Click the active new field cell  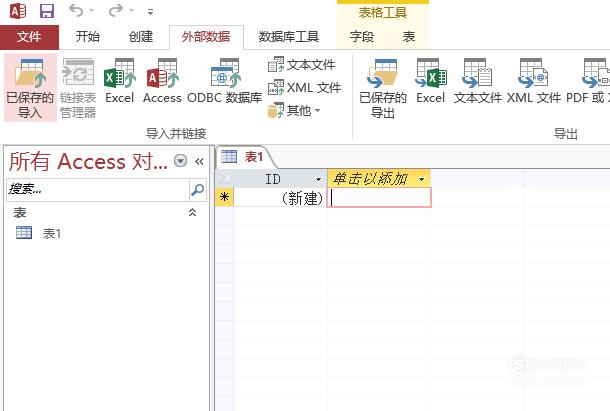[379, 198]
